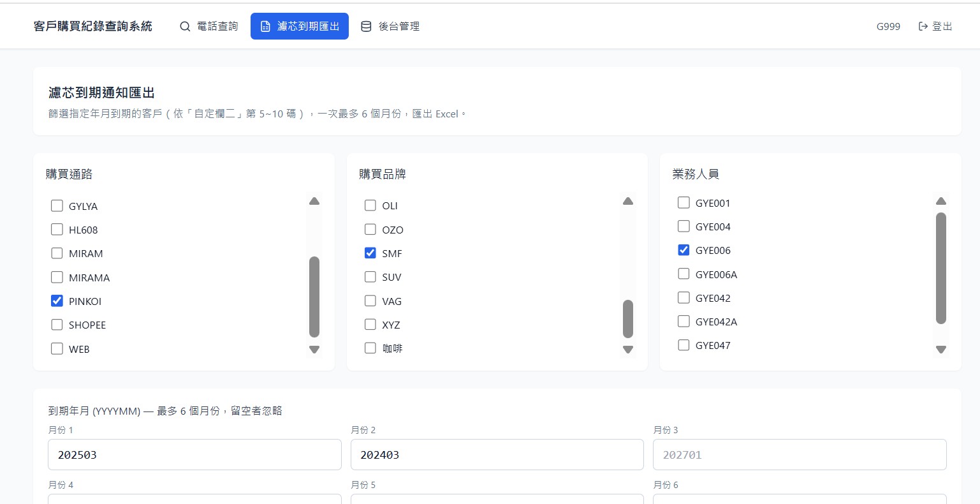Image resolution: width=980 pixels, height=504 pixels.
Task: Click up arrow of 購買品牌 list scrollbar
Action: click(x=628, y=201)
